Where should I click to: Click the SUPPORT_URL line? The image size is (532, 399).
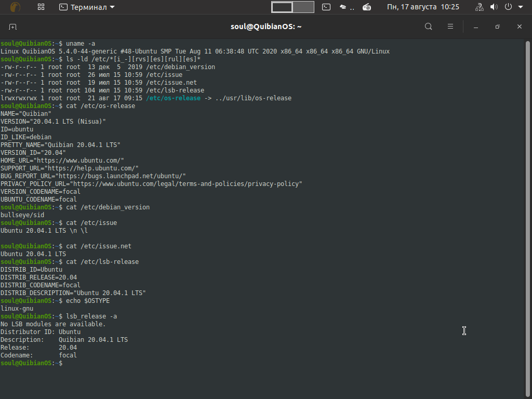pos(70,168)
